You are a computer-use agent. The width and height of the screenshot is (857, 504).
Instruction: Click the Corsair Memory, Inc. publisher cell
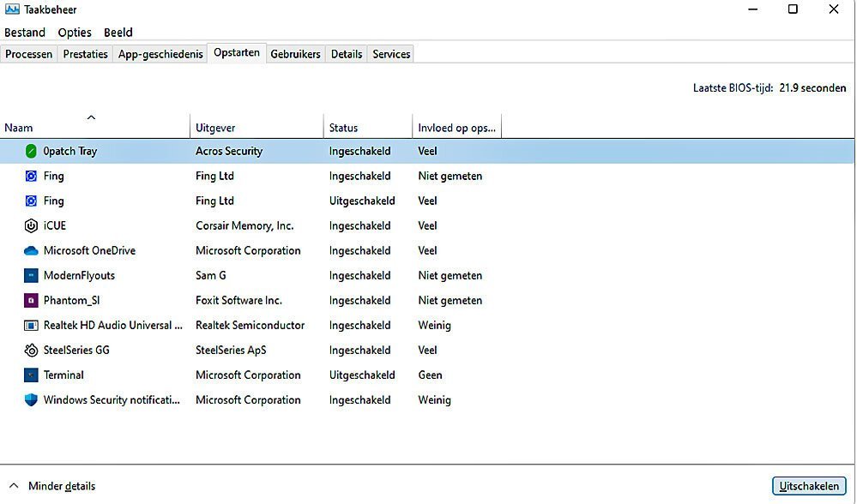pos(244,225)
